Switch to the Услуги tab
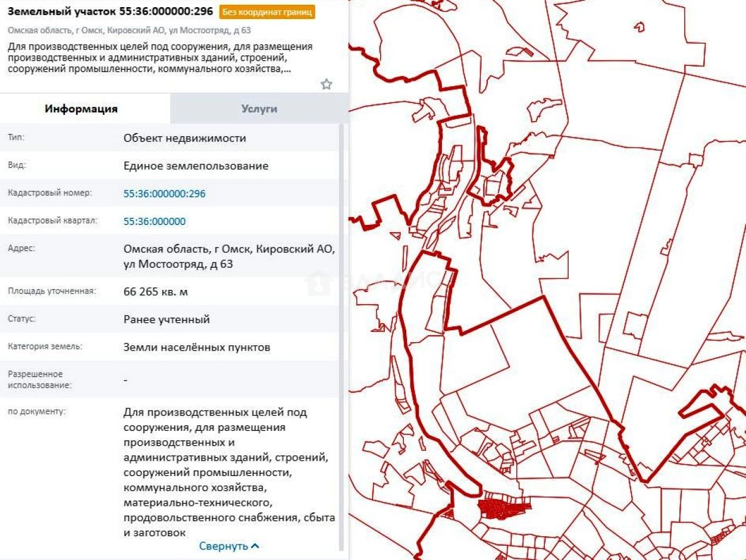Image resolution: width=746 pixels, height=560 pixels. pyautogui.click(x=259, y=109)
